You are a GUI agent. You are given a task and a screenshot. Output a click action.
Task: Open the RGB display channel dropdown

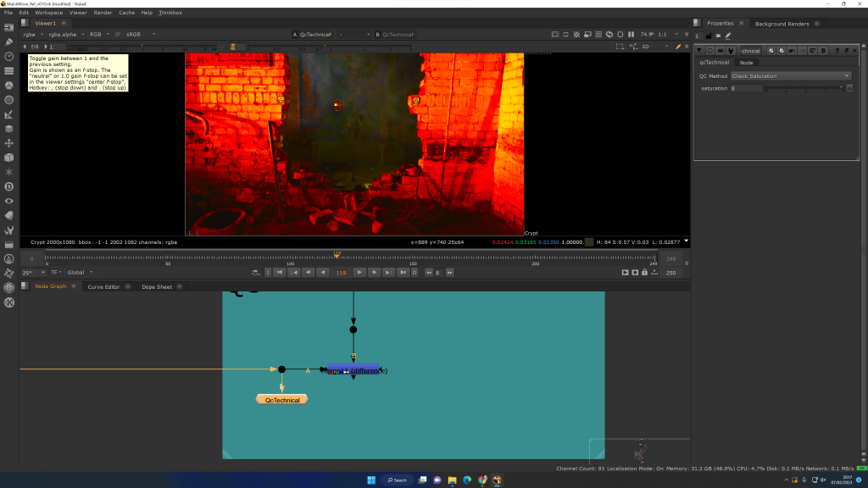[x=99, y=34]
